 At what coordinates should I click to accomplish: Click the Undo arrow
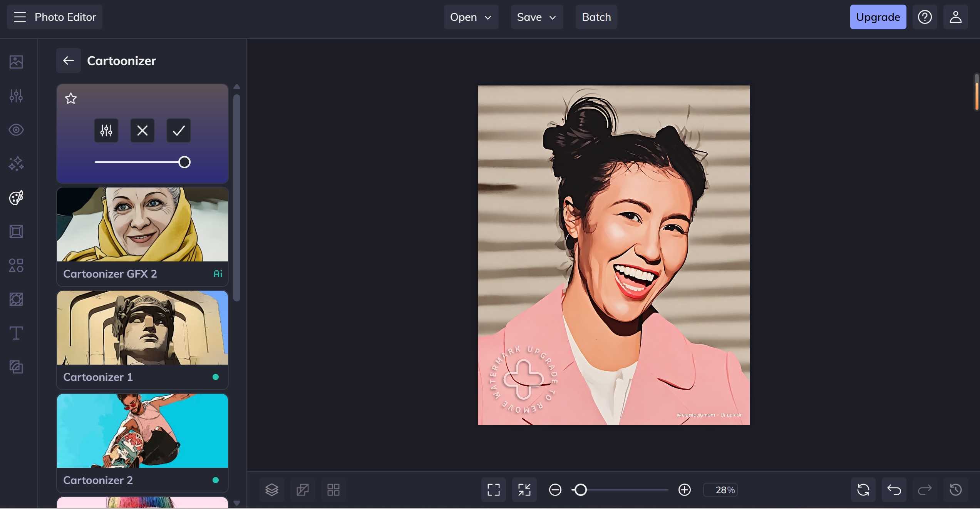click(x=894, y=490)
